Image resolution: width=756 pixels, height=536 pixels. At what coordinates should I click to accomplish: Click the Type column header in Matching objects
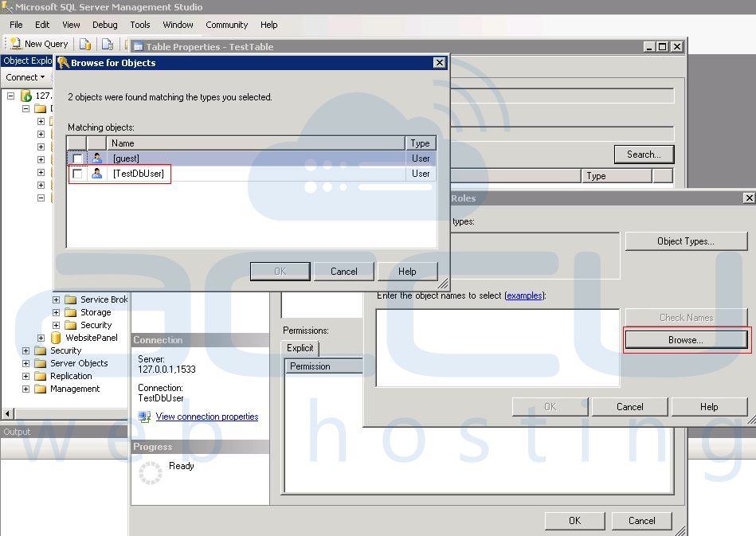pos(421,143)
